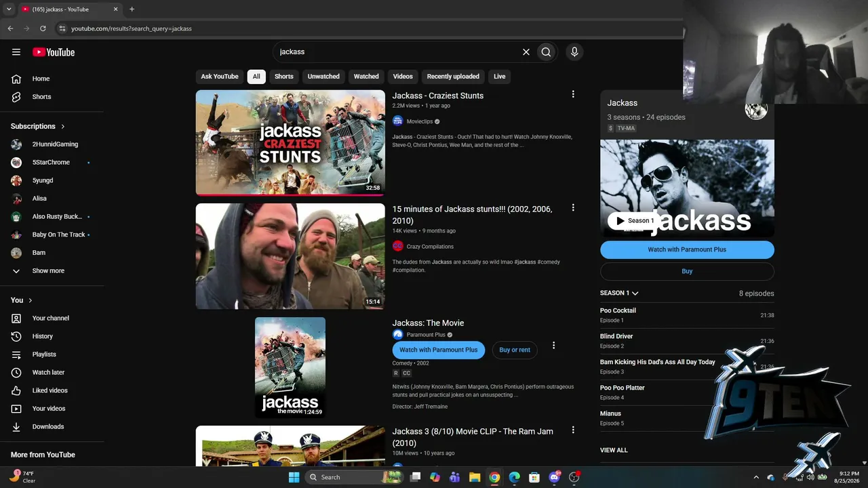868x488 pixels.
Task: Open Microsoft Edge from the taskbar
Action: click(514, 477)
